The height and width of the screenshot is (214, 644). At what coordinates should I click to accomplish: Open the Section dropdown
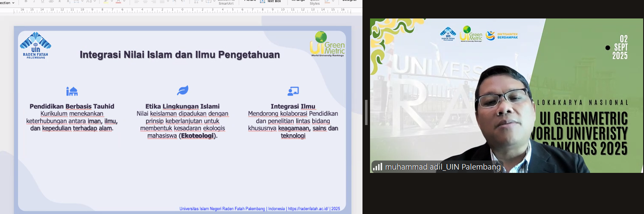8,3
